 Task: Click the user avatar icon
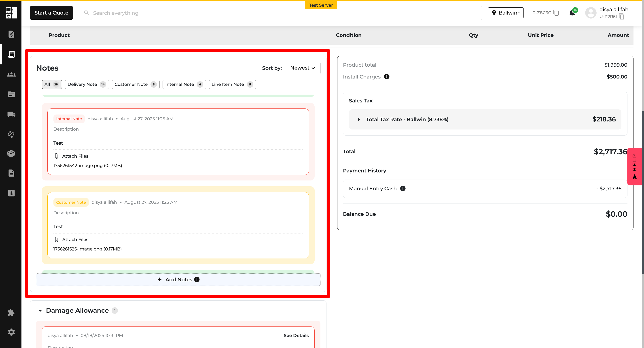click(591, 13)
